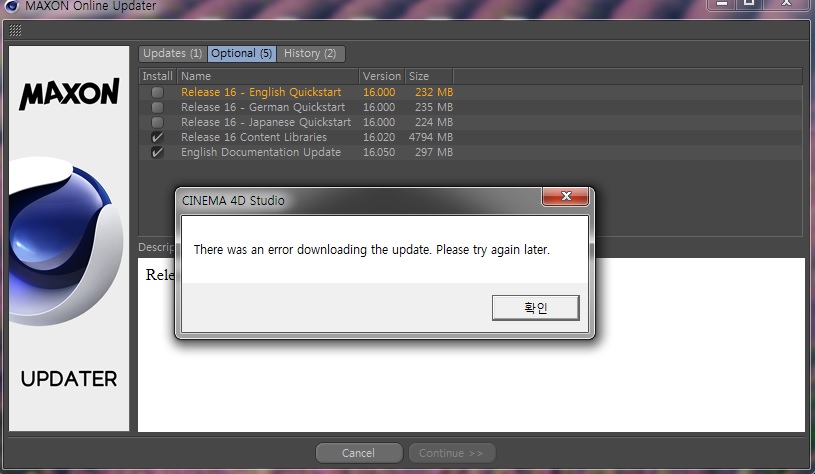The width and height of the screenshot is (815, 474).
Task: Check the English Quickstart install checkbox
Action: coord(157,93)
